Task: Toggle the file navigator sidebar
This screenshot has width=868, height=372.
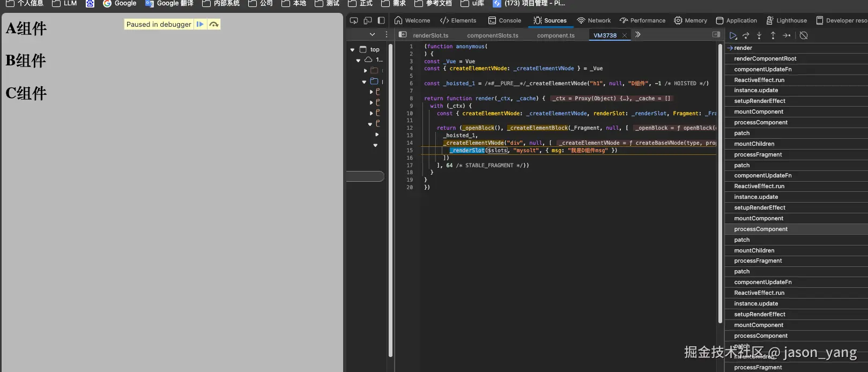Action: 403,34
